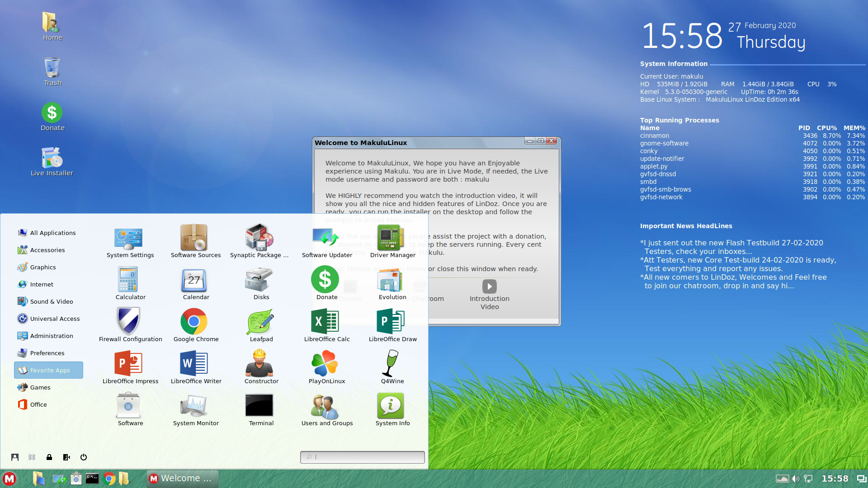
Task: Click the volume icon in tray
Action: point(796,479)
